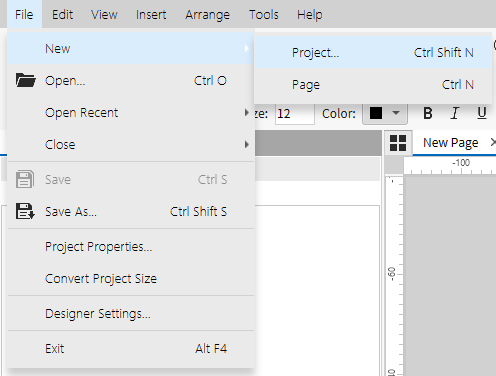
Task: Choose Page in the New submenu
Action: (x=373, y=84)
